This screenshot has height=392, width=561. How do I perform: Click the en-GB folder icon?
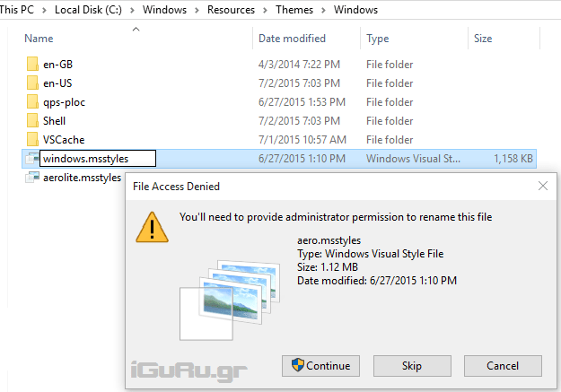point(31,65)
